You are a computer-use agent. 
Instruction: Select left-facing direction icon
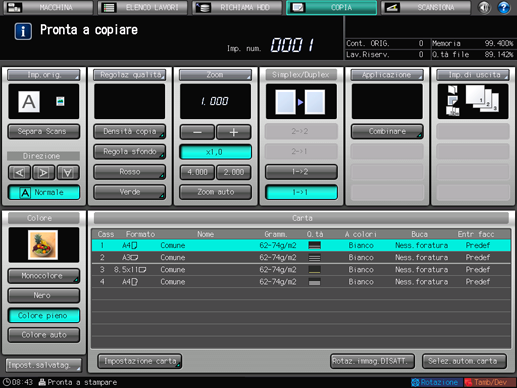click(x=19, y=172)
